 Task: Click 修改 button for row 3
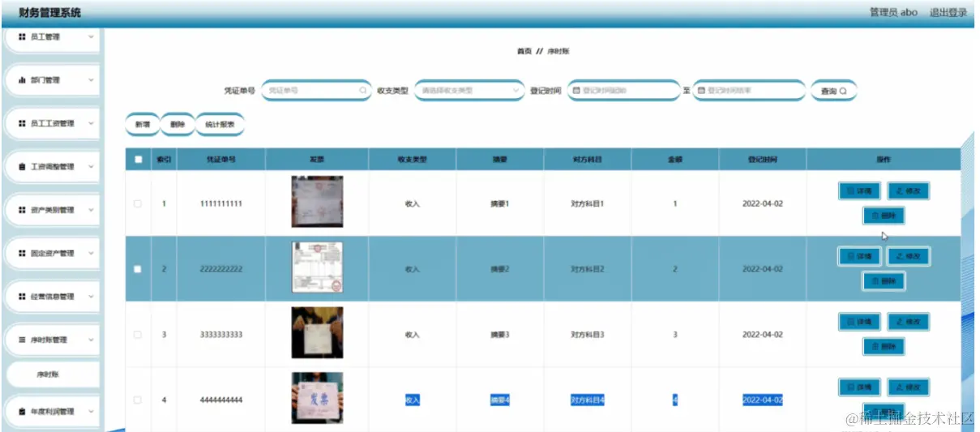point(909,322)
